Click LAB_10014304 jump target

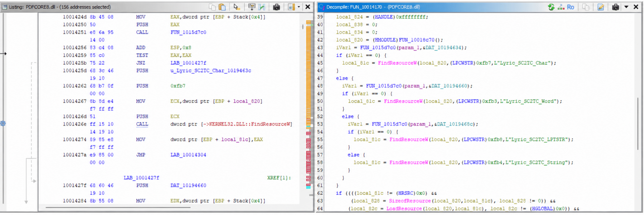pos(188,155)
